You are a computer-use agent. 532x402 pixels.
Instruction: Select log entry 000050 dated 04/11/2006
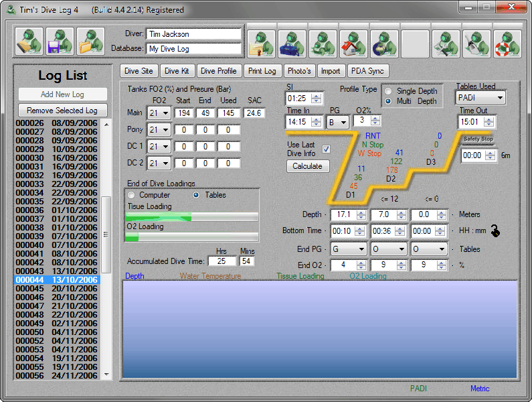57,332
